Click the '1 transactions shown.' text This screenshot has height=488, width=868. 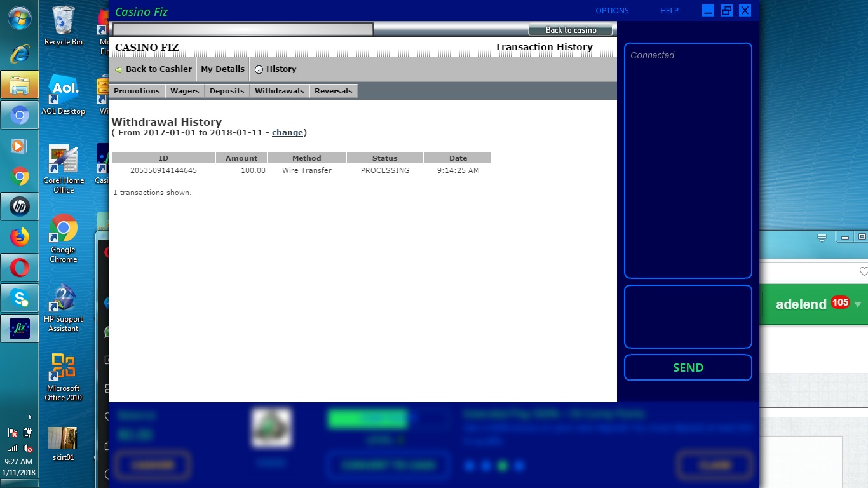click(x=153, y=193)
